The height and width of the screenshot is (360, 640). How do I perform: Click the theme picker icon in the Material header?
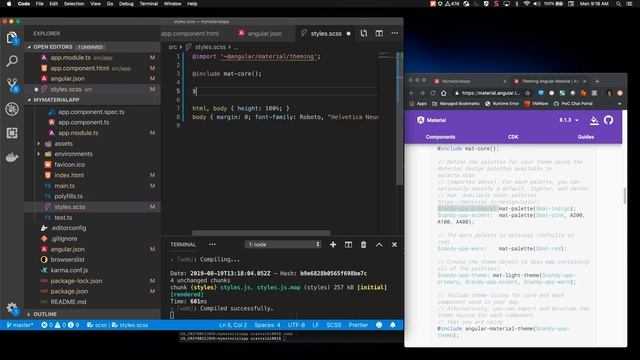point(594,120)
